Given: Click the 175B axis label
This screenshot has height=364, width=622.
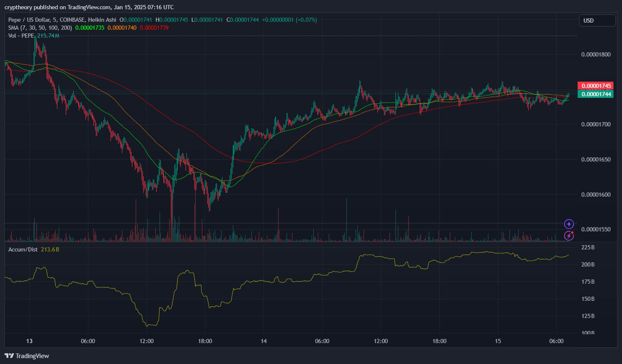Looking at the screenshot, I should pos(588,282).
